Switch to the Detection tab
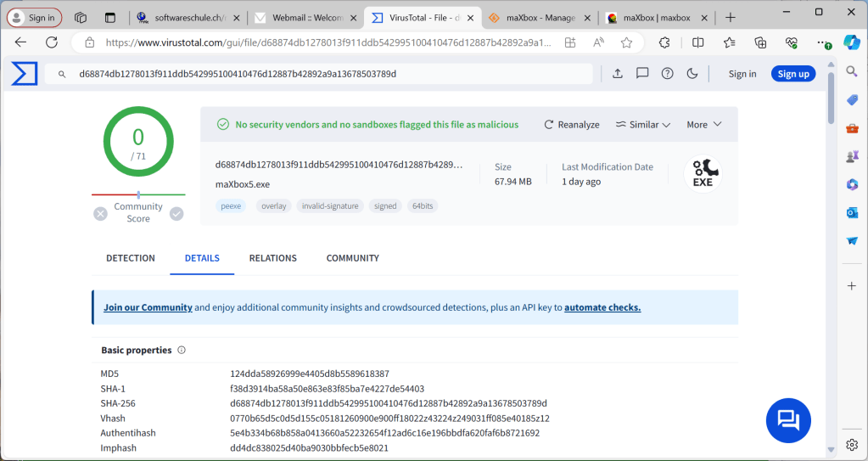The width and height of the screenshot is (868, 461). (131, 258)
